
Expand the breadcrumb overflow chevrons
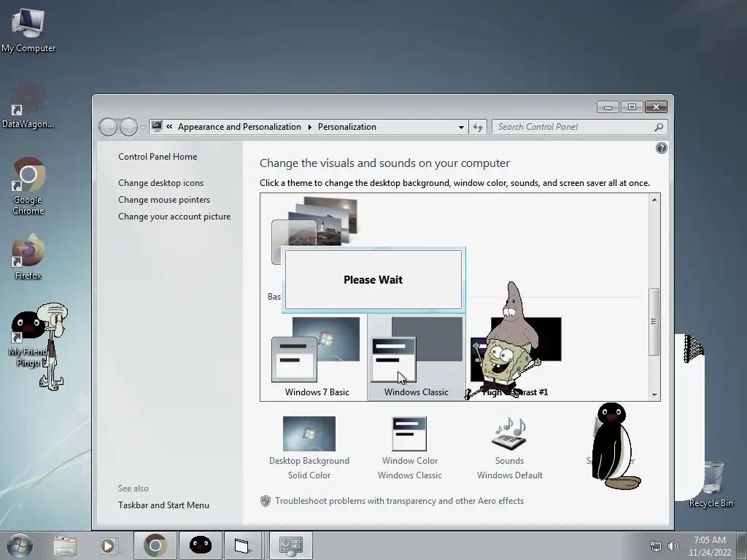pos(169,127)
